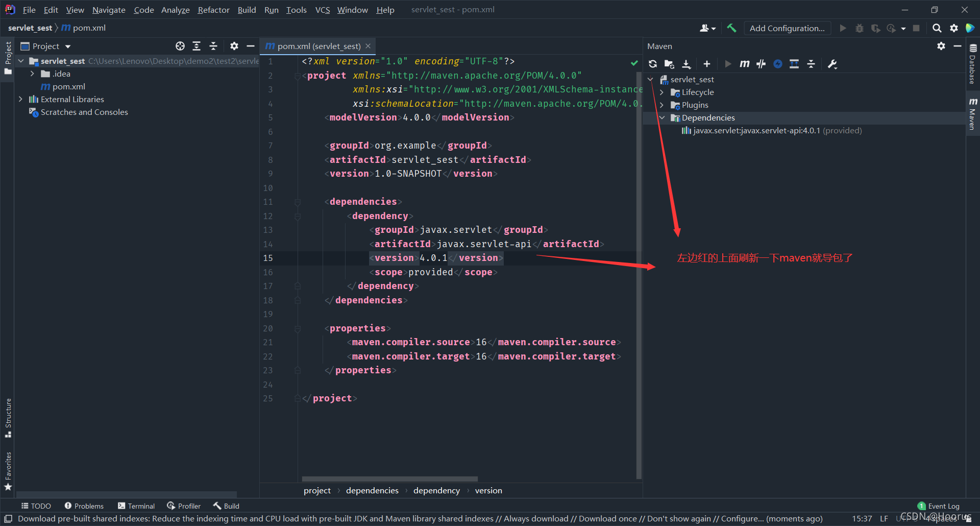The height and width of the screenshot is (526, 980).
Task: Select opened file locator icon in Project panel
Action: pos(180,46)
